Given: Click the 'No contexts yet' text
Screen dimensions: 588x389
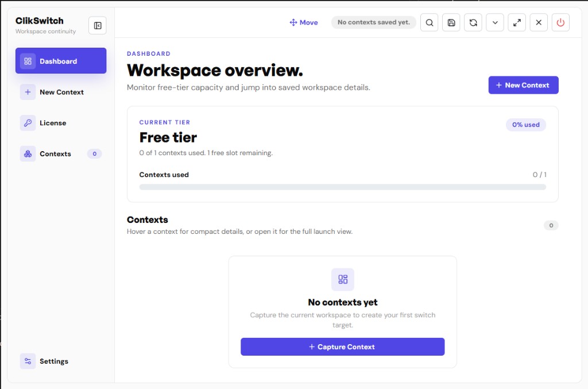Looking at the screenshot, I should pyautogui.click(x=343, y=302).
